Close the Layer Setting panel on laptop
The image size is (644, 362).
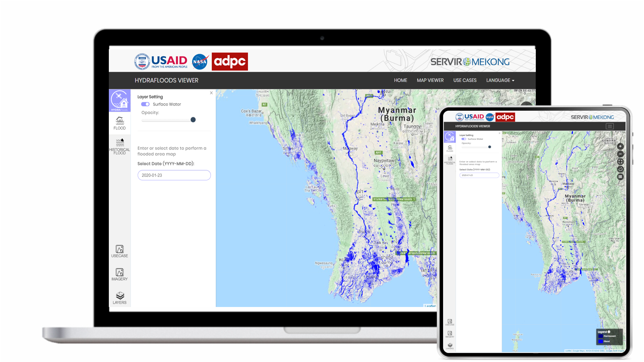click(211, 93)
